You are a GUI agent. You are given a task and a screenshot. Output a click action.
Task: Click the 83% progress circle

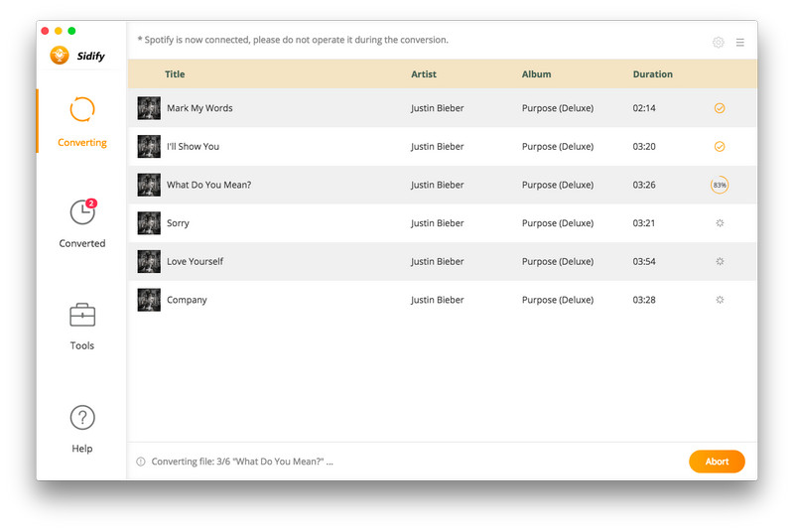719,185
